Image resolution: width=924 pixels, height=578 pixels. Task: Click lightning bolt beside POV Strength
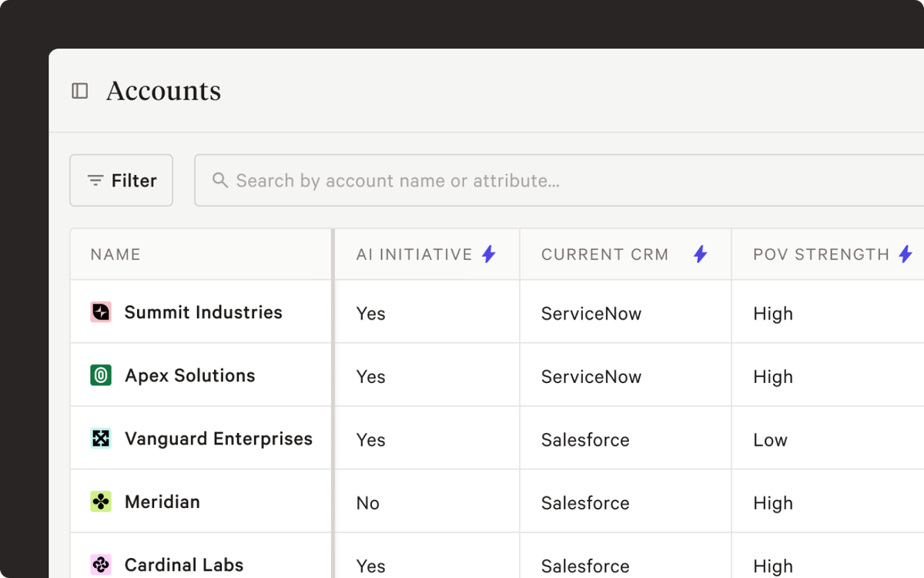click(906, 254)
